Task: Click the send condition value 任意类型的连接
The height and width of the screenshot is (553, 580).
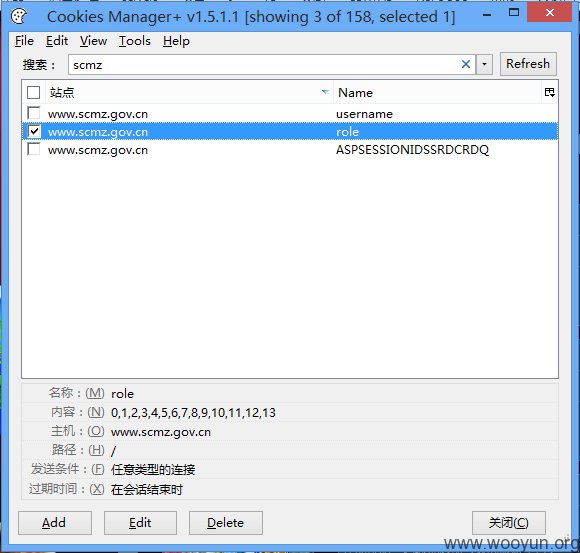Action: pos(153,470)
